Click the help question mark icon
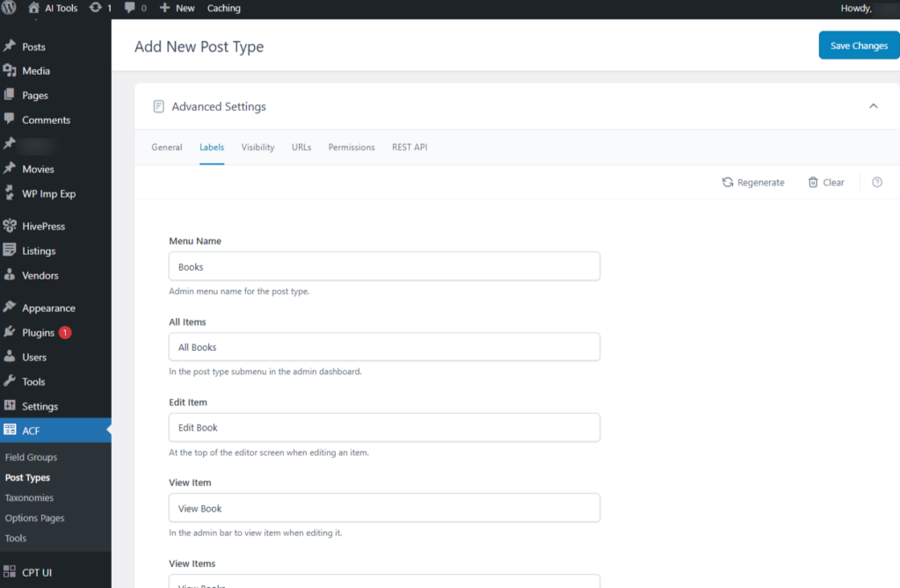The width and height of the screenshot is (900, 588). [876, 182]
